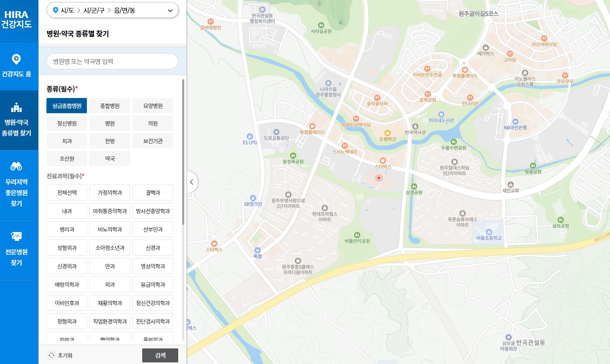Image resolution: width=610 pixels, height=364 pixels.
Task: Click the E1 LPG gas station marker
Action: (250, 136)
